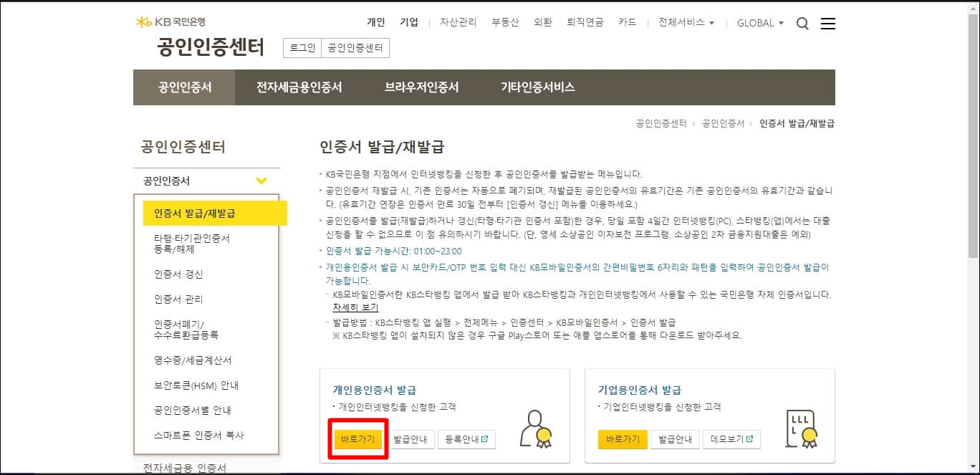Open 인증서 관리 sidebar item
This screenshot has width=980, height=475.
coord(178,299)
